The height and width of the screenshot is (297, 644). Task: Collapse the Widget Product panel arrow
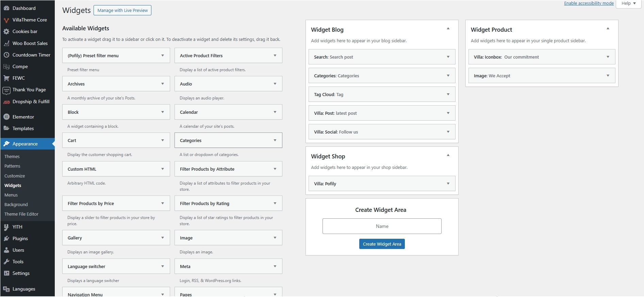point(608,29)
